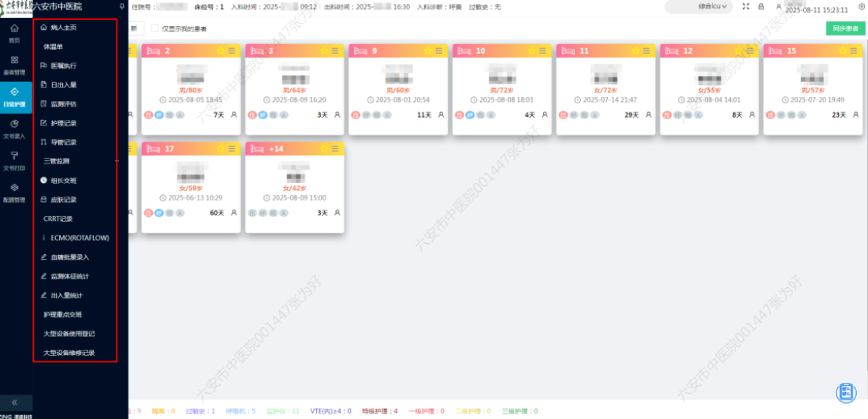868x419 pixels.
Task: Click the green 同步患者 button
Action: pos(844,28)
